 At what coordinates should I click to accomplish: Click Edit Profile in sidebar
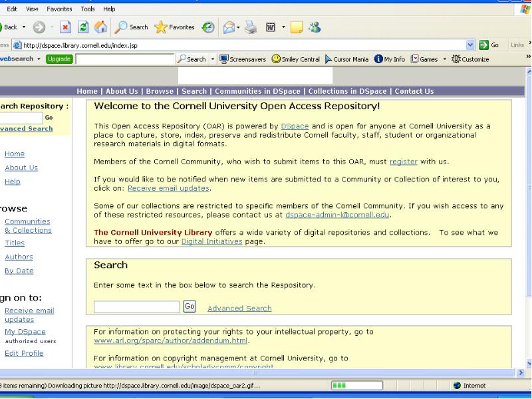(24, 354)
